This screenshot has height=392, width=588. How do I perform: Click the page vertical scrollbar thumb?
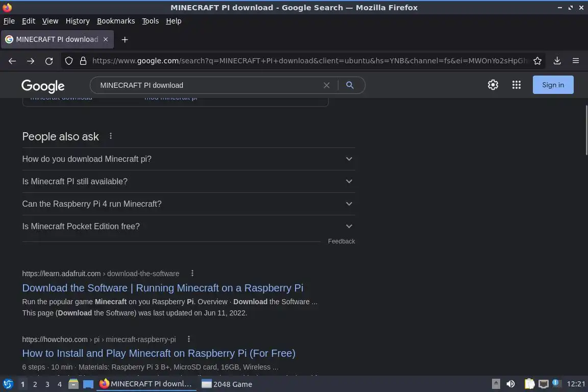point(586,130)
